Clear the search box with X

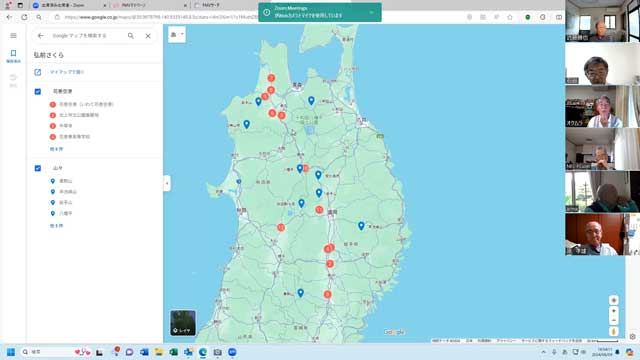pos(148,36)
